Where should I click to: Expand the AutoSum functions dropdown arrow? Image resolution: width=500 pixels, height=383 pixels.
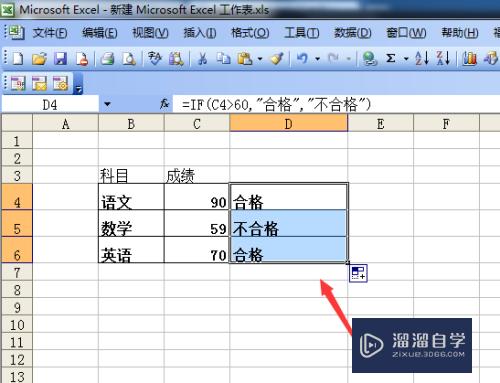406,59
